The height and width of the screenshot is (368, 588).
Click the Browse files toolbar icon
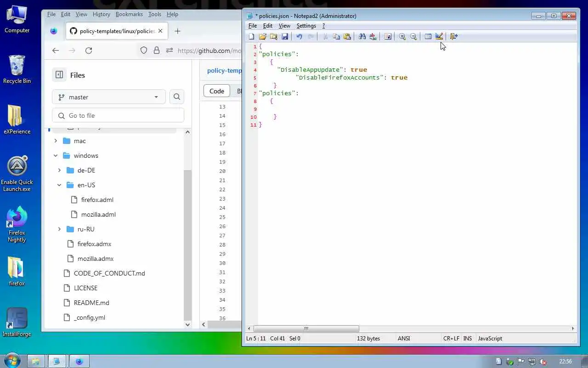273,36
